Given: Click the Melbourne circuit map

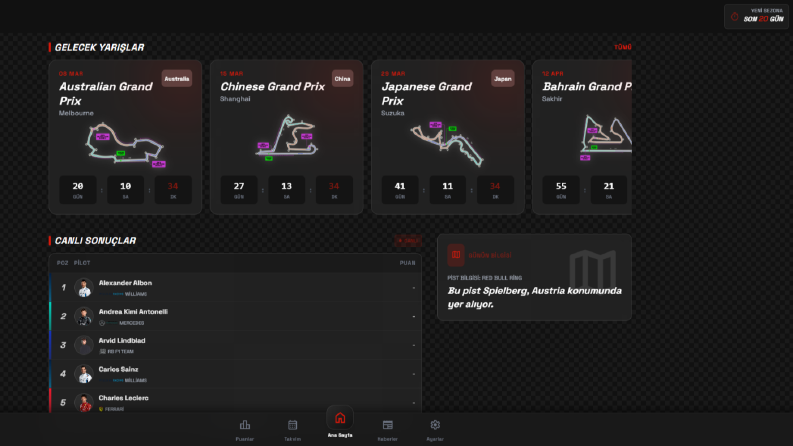Looking at the screenshot, I should point(125,144).
